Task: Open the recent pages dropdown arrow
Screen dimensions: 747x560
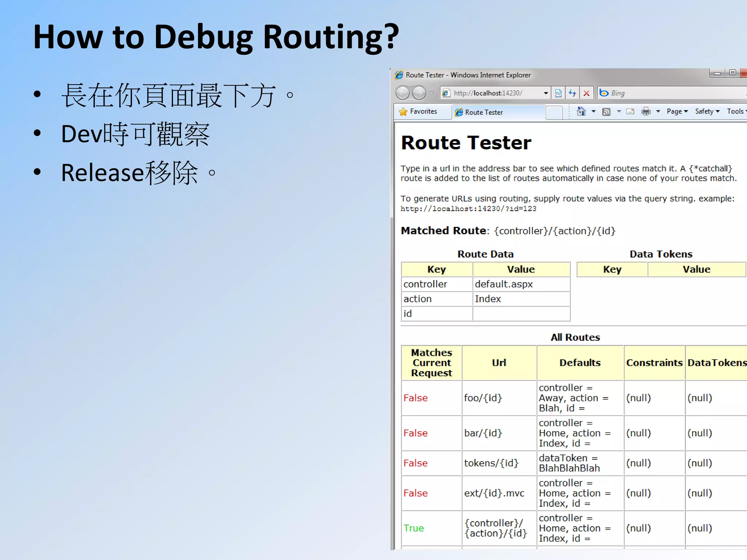Action: coord(432,93)
